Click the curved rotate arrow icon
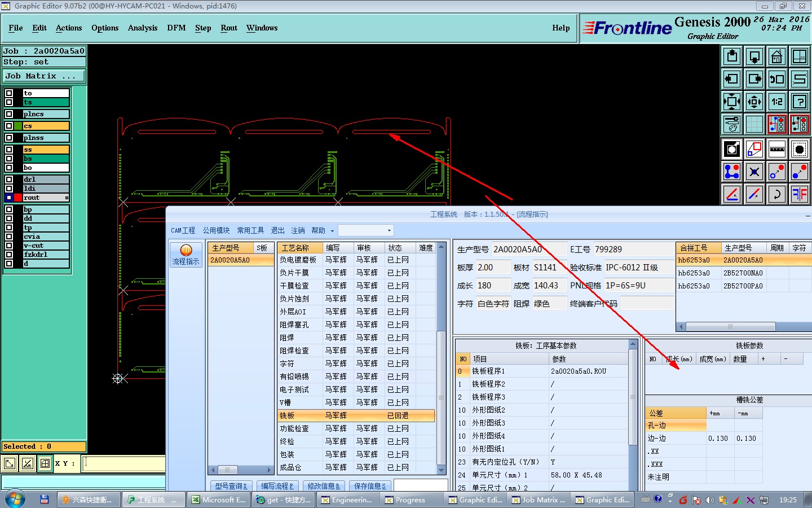812x508 pixels. (777, 194)
